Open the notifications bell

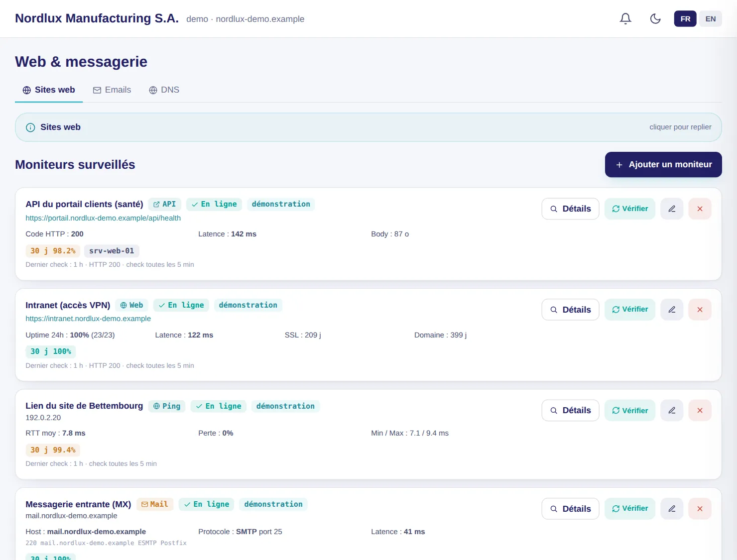tap(625, 18)
